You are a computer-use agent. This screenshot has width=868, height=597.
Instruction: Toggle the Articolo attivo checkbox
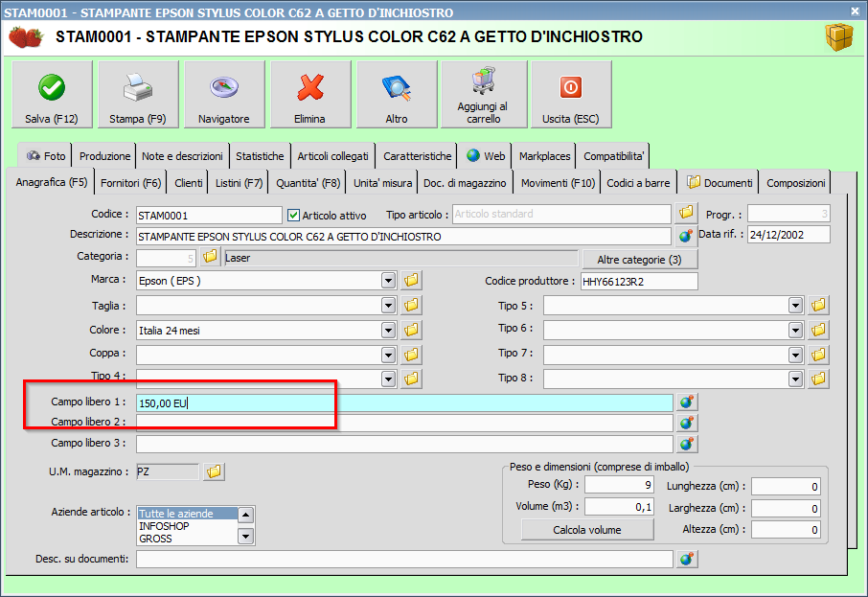(293, 215)
